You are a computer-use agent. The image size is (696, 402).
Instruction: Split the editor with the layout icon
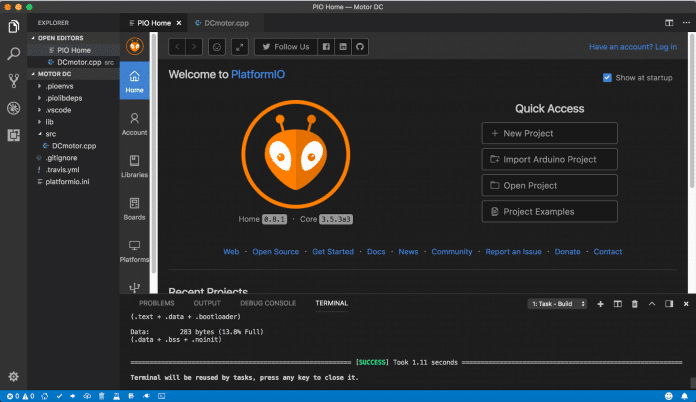tap(669, 21)
